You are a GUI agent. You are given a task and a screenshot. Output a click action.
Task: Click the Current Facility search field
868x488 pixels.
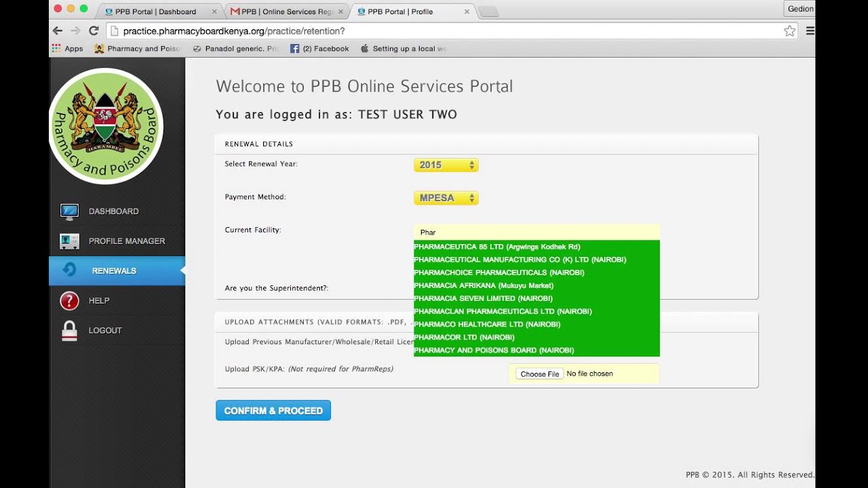536,232
